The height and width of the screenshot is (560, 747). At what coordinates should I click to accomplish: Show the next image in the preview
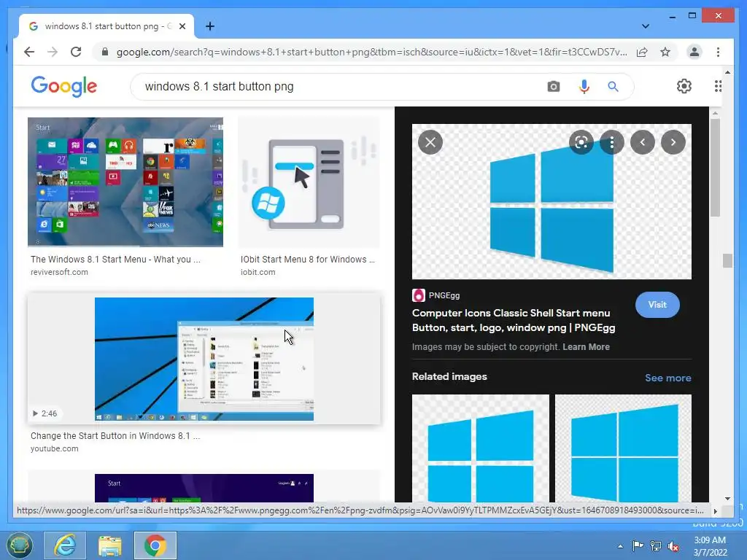click(673, 142)
